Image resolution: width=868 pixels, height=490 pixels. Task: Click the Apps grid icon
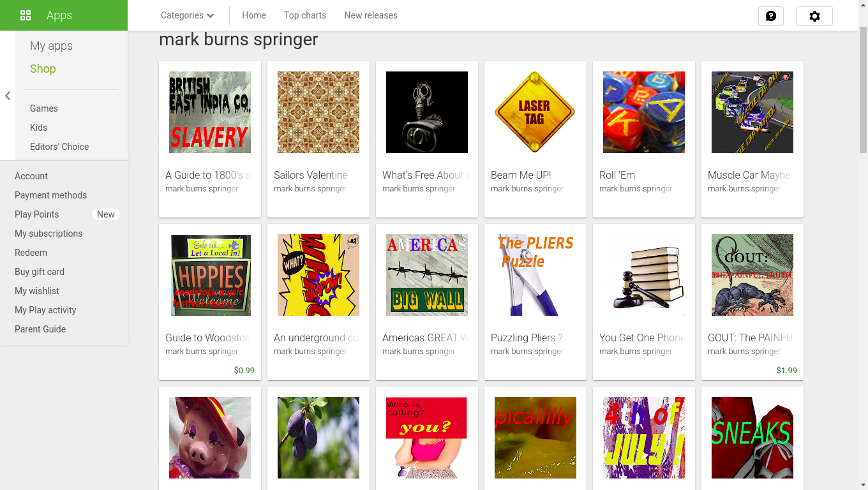(26, 15)
